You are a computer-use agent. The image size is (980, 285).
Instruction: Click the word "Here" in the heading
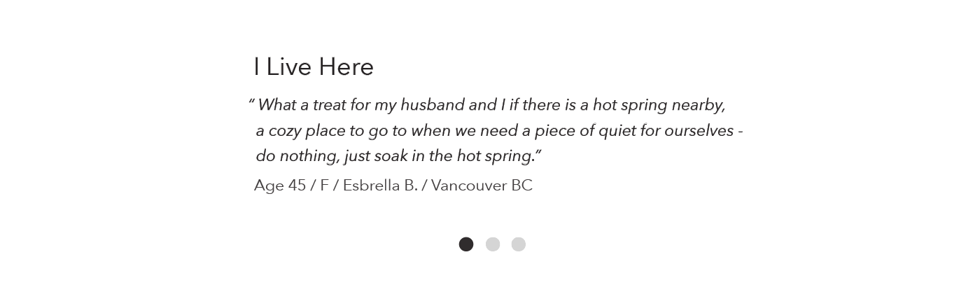click(x=346, y=67)
